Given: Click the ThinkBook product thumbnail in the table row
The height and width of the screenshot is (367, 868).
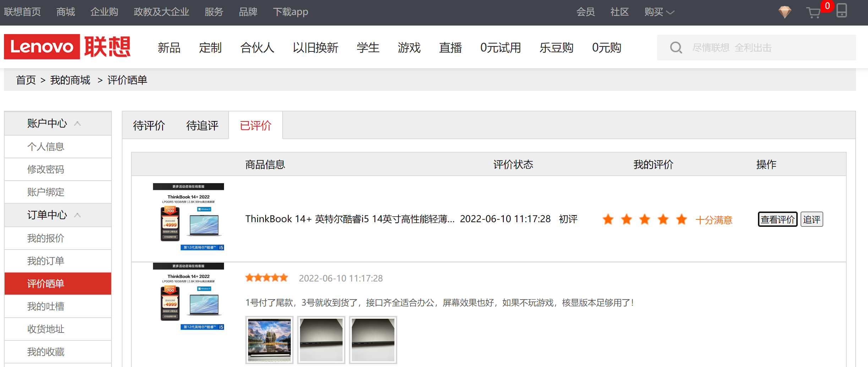Looking at the screenshot, I should tap(189, 217).
